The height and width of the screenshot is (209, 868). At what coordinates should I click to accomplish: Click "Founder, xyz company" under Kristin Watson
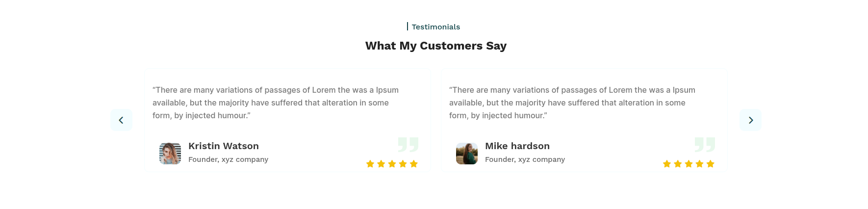(228, 159)
